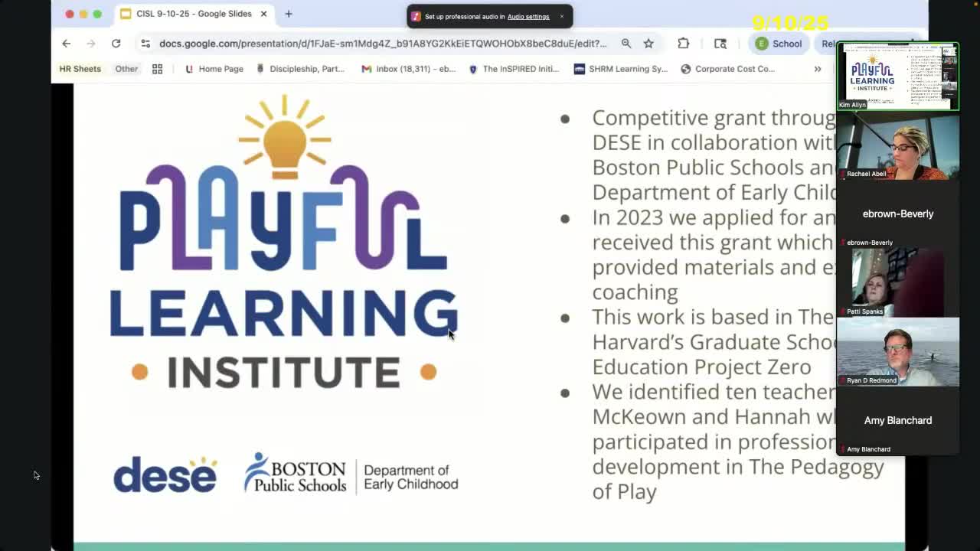Open the Home Page bookmark

point(220,69)
